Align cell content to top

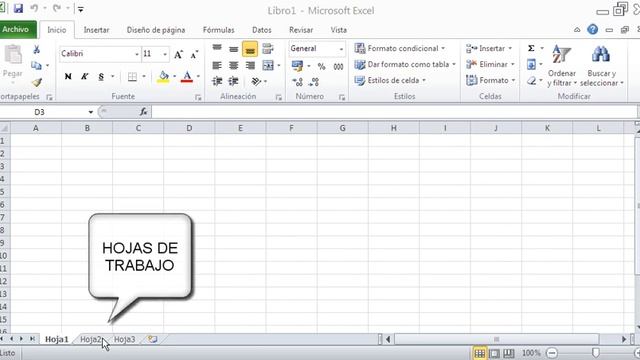click(x=217, y=49)
